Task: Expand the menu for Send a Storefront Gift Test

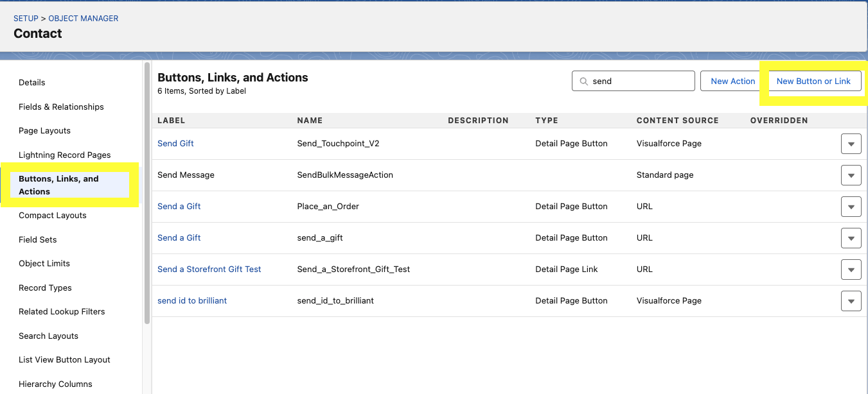Action: pos(851,270)
